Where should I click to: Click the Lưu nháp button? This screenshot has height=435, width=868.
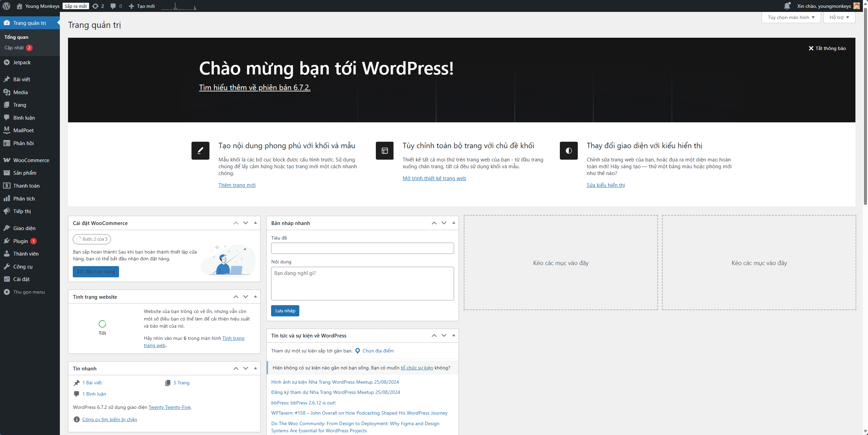coord(285,311)
